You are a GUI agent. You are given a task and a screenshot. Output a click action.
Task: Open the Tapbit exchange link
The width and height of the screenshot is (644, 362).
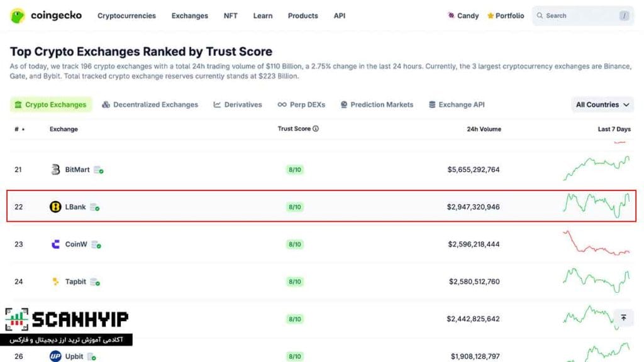[75, 282]
